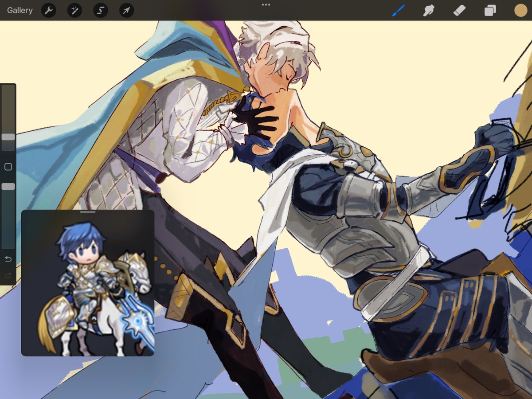
Task: Tap the Redo arrow in the sidebar
Action: coord(8,276)
